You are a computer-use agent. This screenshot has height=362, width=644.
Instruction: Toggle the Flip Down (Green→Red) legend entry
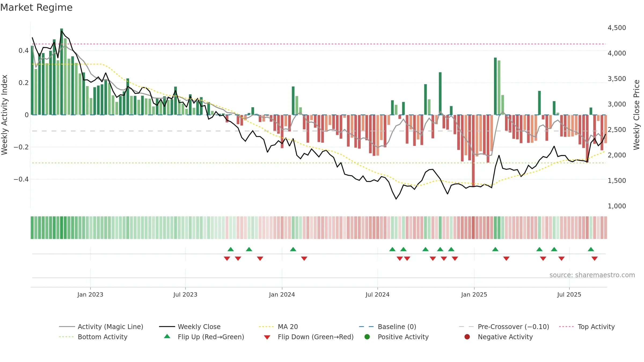pyautogui.click(x=309, y=337)
